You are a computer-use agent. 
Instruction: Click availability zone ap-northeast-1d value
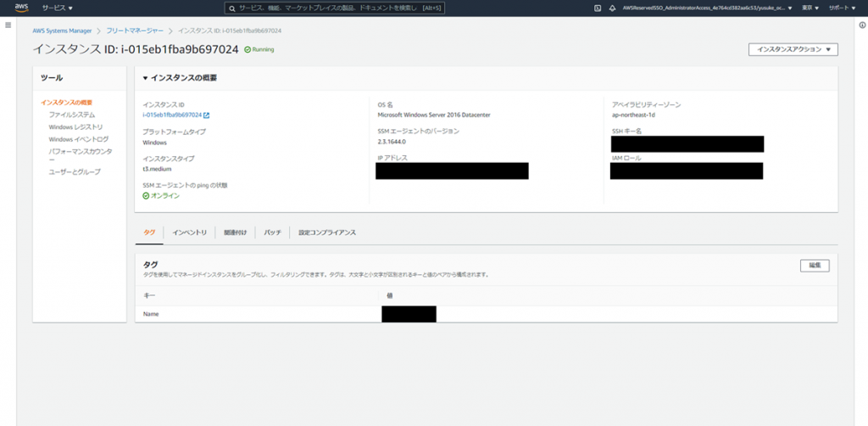[x=633, y=115]
